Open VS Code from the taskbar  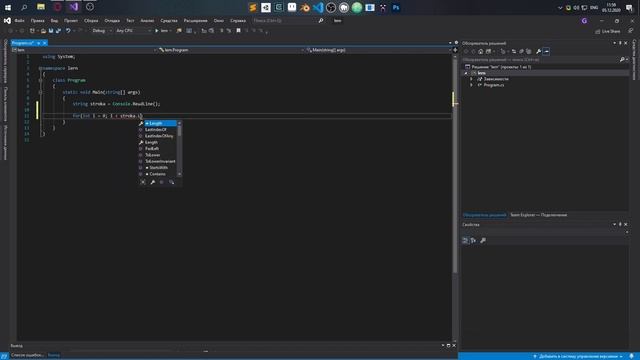318,7
